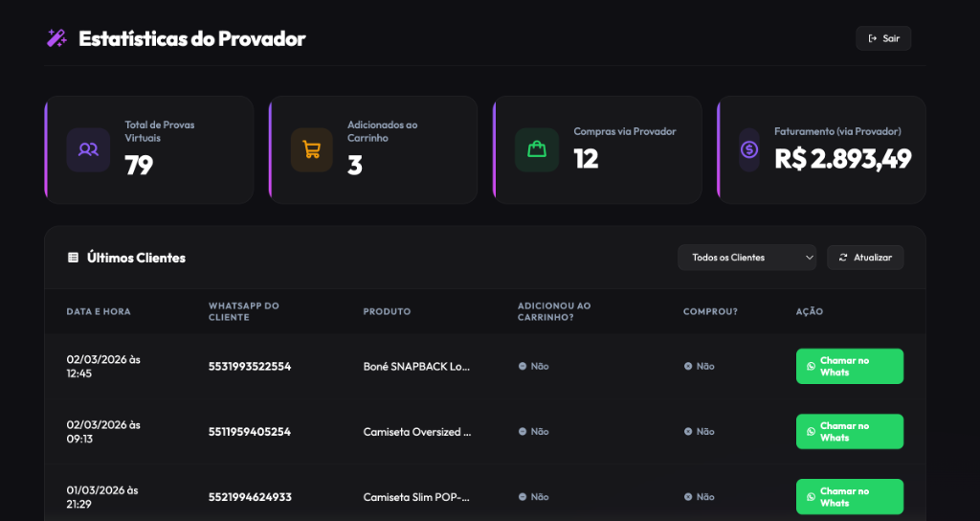Click the green shopping bag icon
This screenshot has height=521, width=980.
(x=536, y=149)
